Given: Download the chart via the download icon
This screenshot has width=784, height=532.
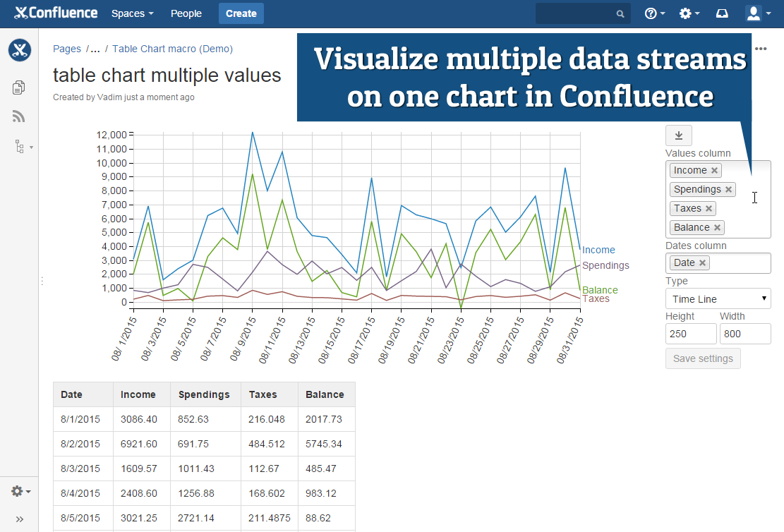Looking at the screenshot, I should pyautogui.click(x=677, y=135).
